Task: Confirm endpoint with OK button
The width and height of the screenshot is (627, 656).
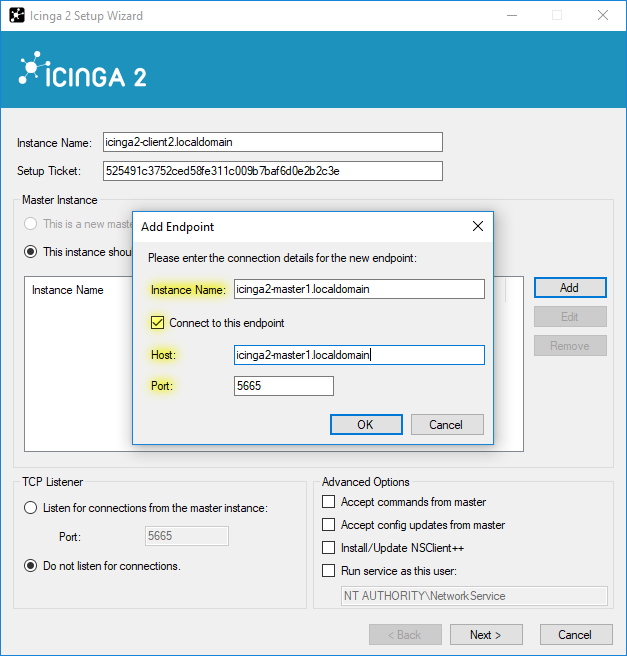Action: (366, 425)
